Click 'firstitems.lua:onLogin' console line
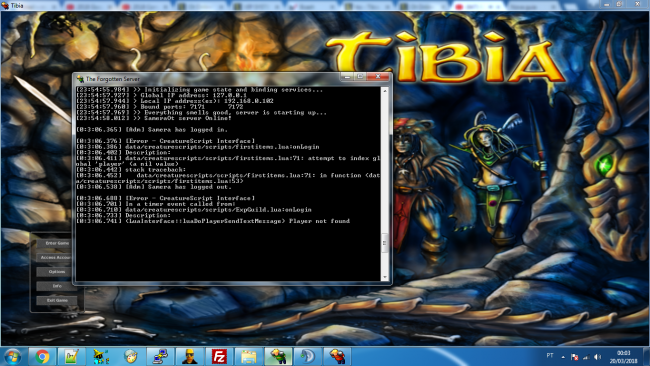This screenshot has width=650, height=366. pos(198,147)
